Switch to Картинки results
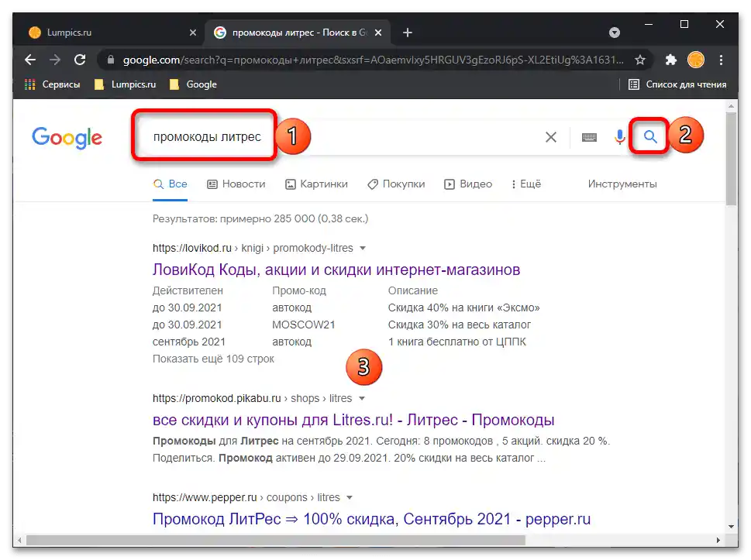751x560 pixels. [316, 184]
